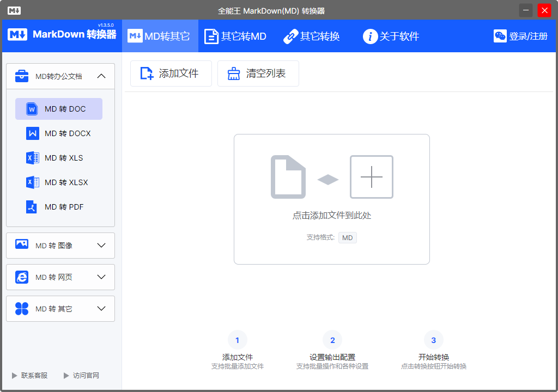Expand the MD 转 其它 section chevron

(101, 308)
